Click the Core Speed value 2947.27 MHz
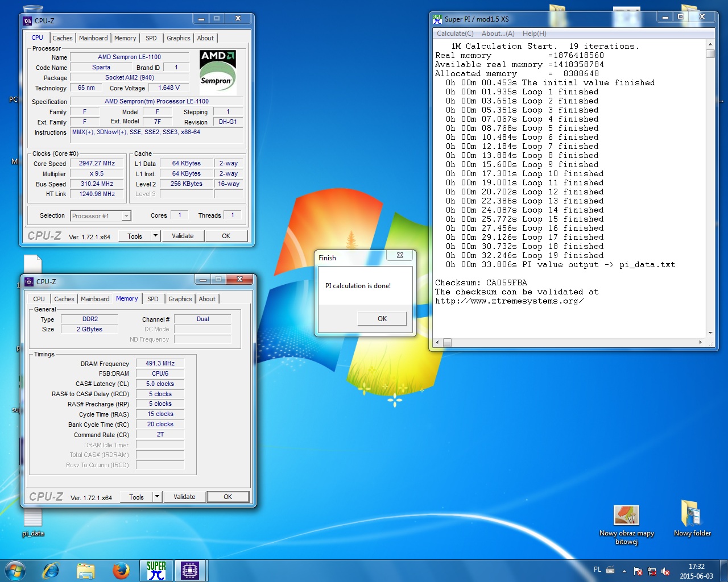 click(x=97, y=164)
